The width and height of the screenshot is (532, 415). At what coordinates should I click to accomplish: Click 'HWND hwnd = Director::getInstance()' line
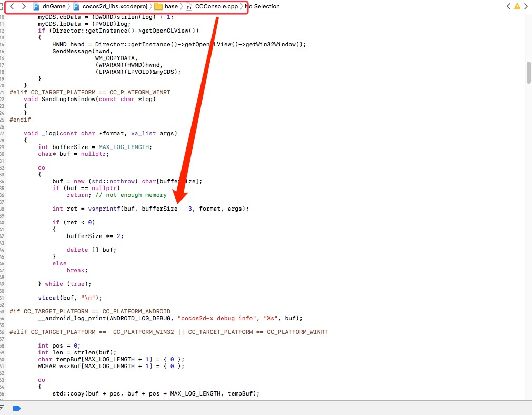point(179,44)
